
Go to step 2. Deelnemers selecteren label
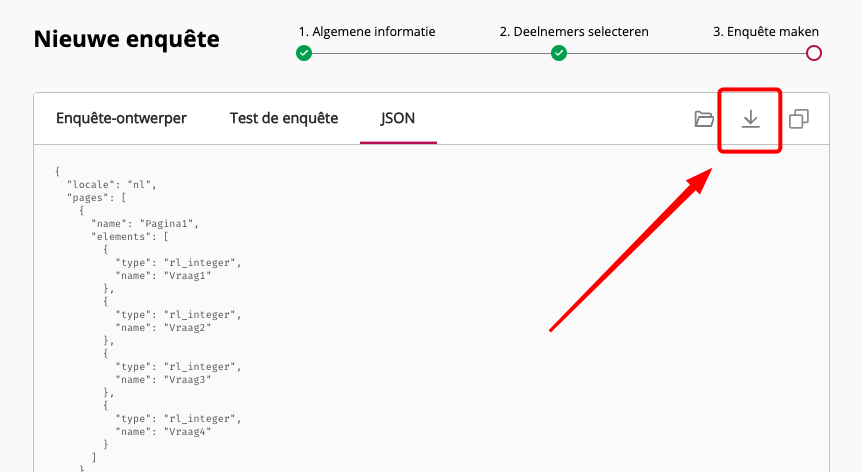[574, 32]
